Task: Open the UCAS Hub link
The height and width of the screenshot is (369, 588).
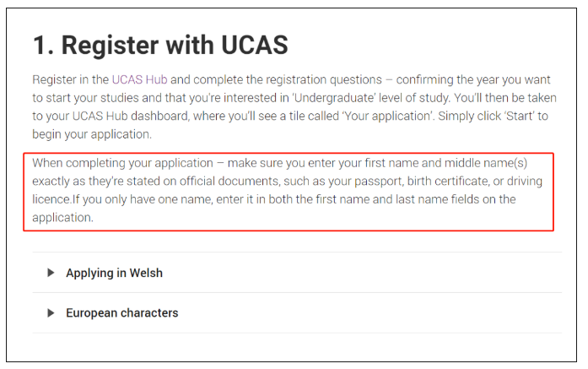Action: (139, 79)
